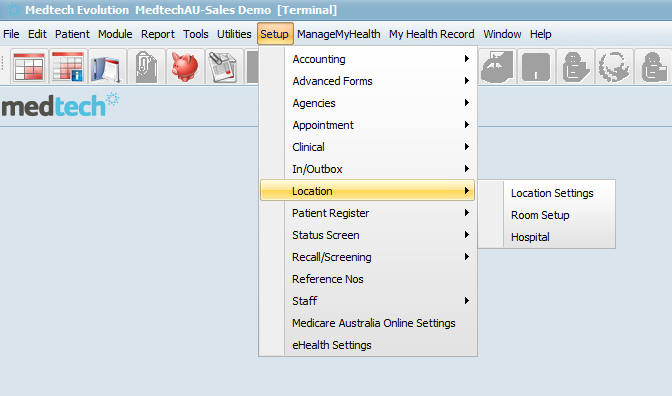672x396 pixels.
Task: Expand the Staff submenu
Action: pos(369,301)
